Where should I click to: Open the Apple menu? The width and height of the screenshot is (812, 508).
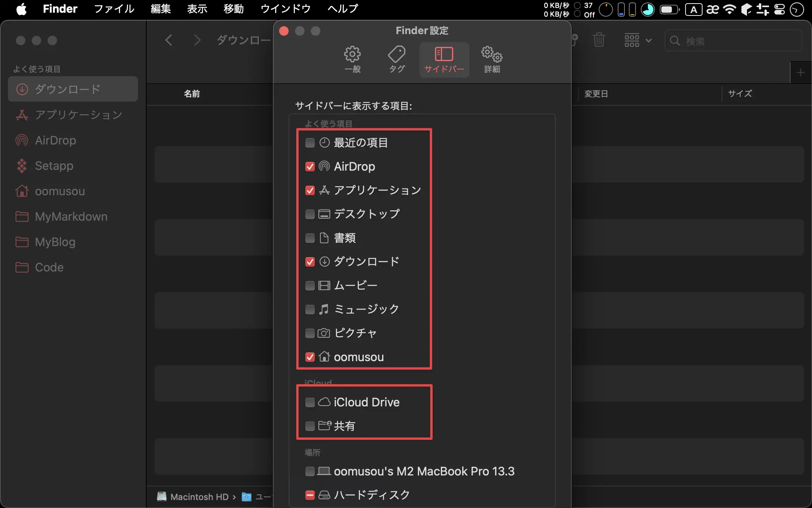21,9
